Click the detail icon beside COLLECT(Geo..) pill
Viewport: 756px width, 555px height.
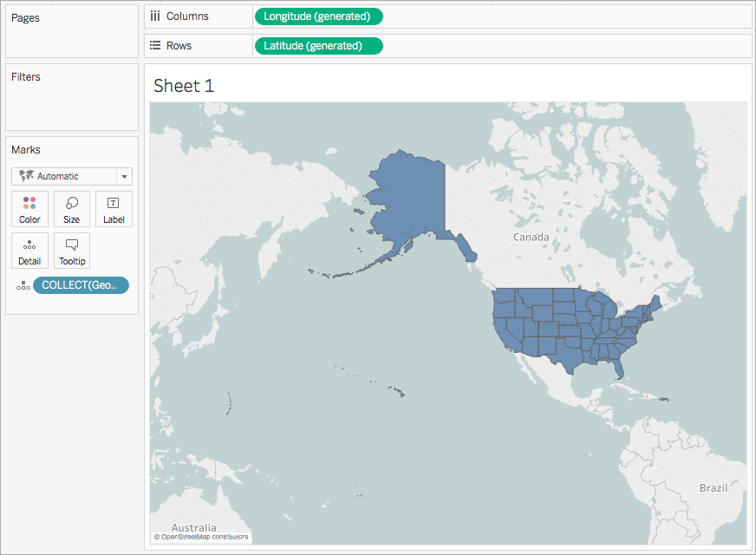[23, 285]
